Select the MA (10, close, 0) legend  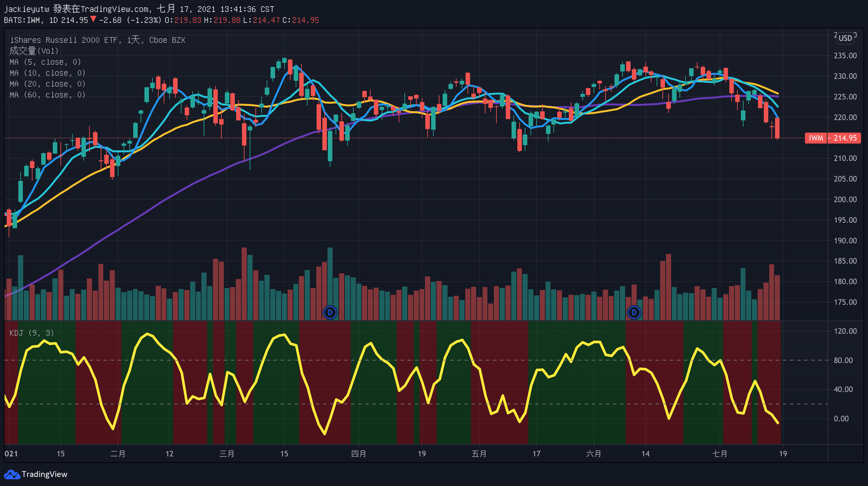[47, 73]
